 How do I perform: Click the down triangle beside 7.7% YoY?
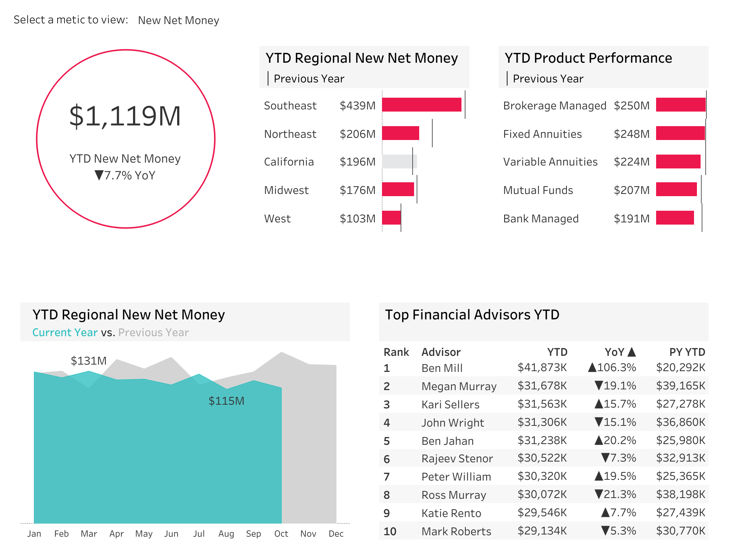(99, 175)
